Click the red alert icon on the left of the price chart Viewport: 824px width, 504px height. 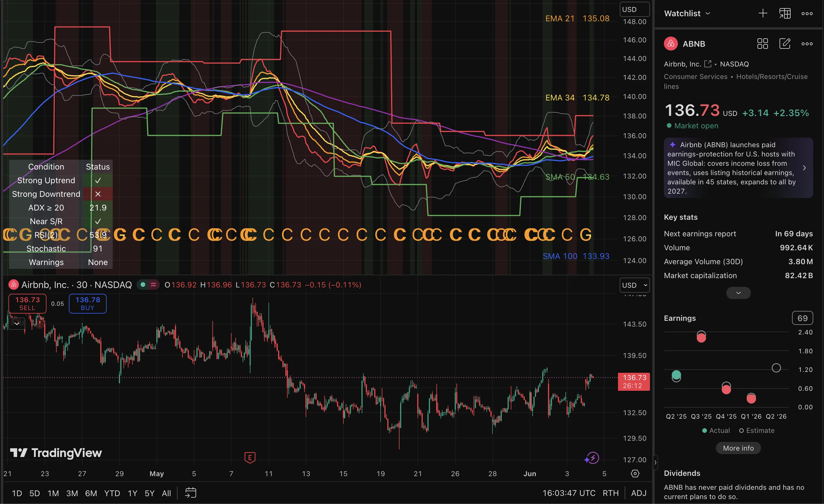[40, 323]
